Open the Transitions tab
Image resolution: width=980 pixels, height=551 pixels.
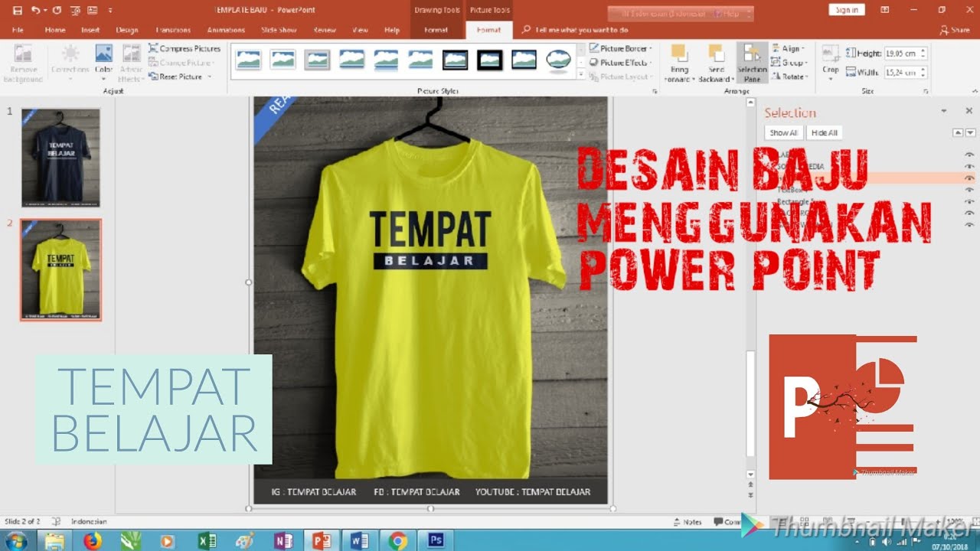173,30
